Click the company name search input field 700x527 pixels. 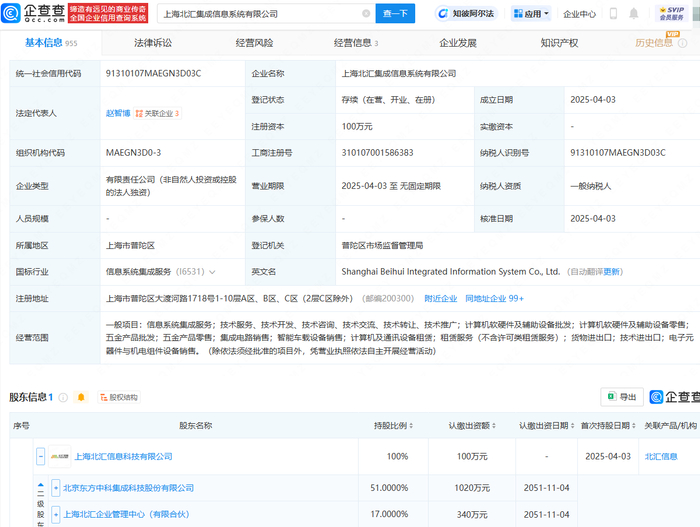coord(260,14)
